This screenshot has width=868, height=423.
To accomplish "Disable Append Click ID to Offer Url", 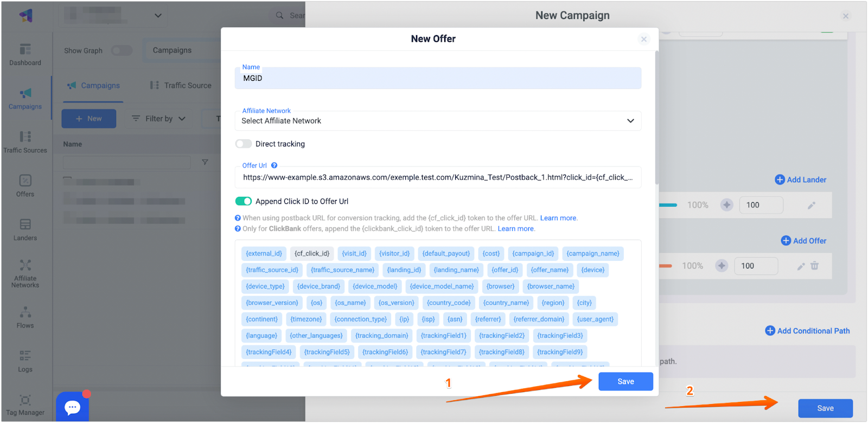I will point(244,201).
